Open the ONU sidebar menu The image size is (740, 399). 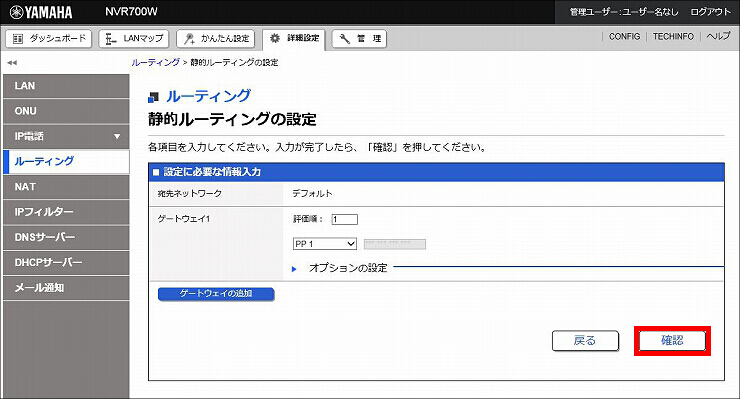point(66,111)
